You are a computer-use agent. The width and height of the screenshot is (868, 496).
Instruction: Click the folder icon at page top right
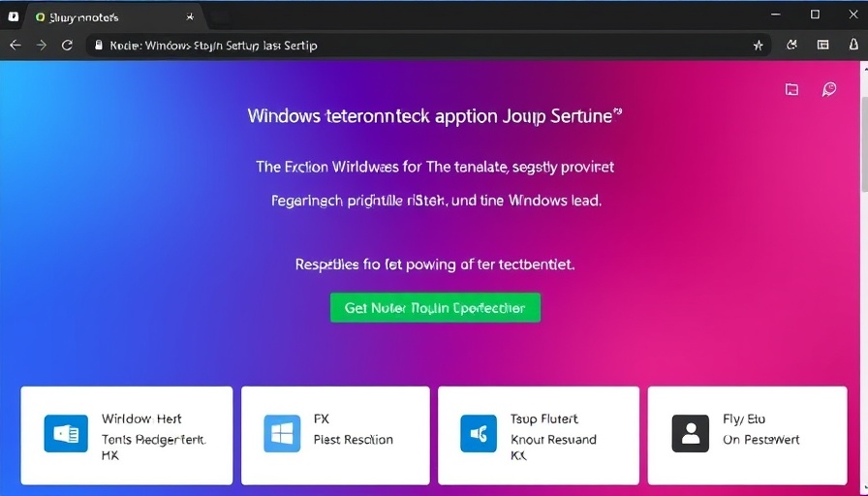click(x=792, y=90)
